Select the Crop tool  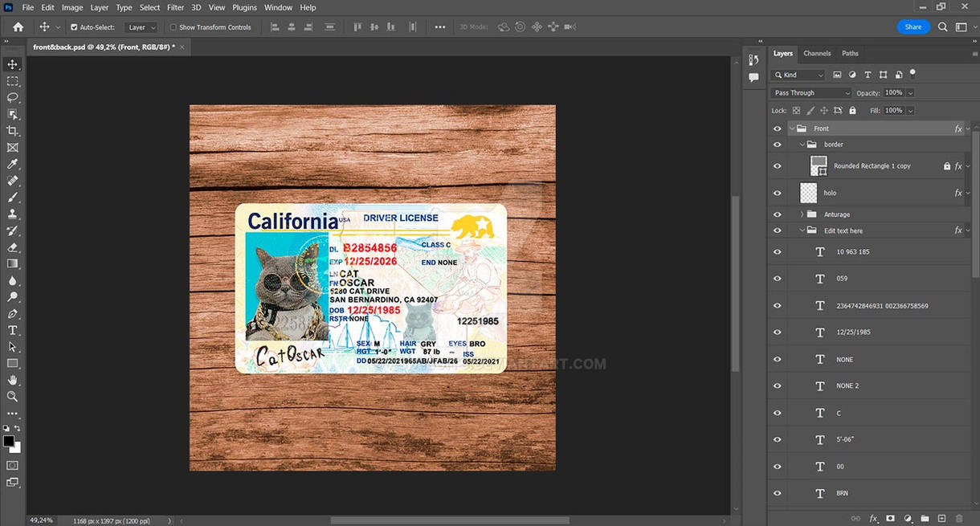click(x=13, y=131)
